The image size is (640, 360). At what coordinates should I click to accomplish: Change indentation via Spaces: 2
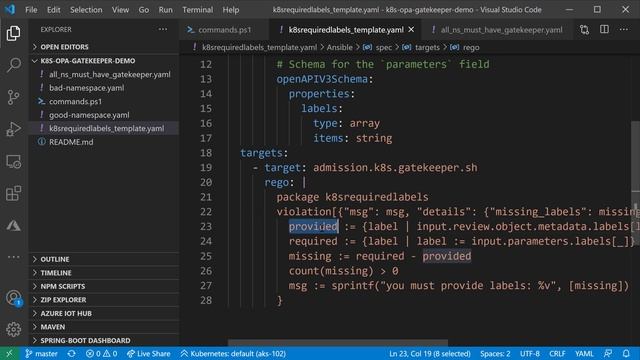[495, 353]
